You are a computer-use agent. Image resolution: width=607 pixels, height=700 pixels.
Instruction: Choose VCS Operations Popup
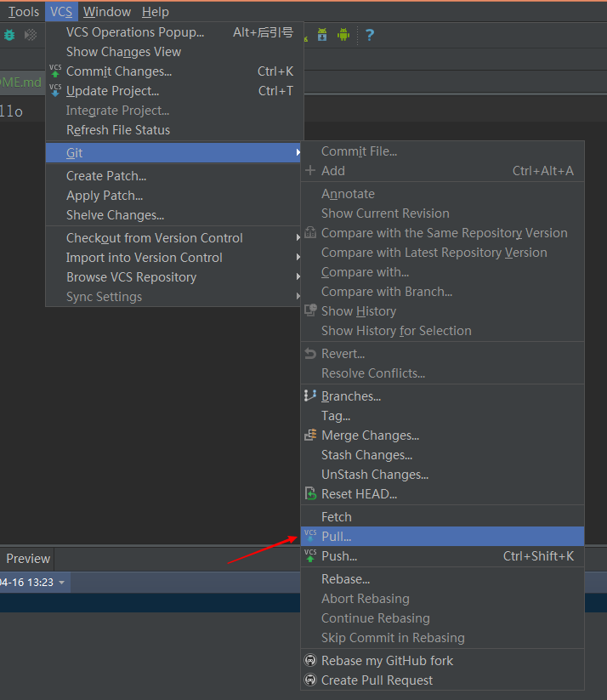[174, 32]
